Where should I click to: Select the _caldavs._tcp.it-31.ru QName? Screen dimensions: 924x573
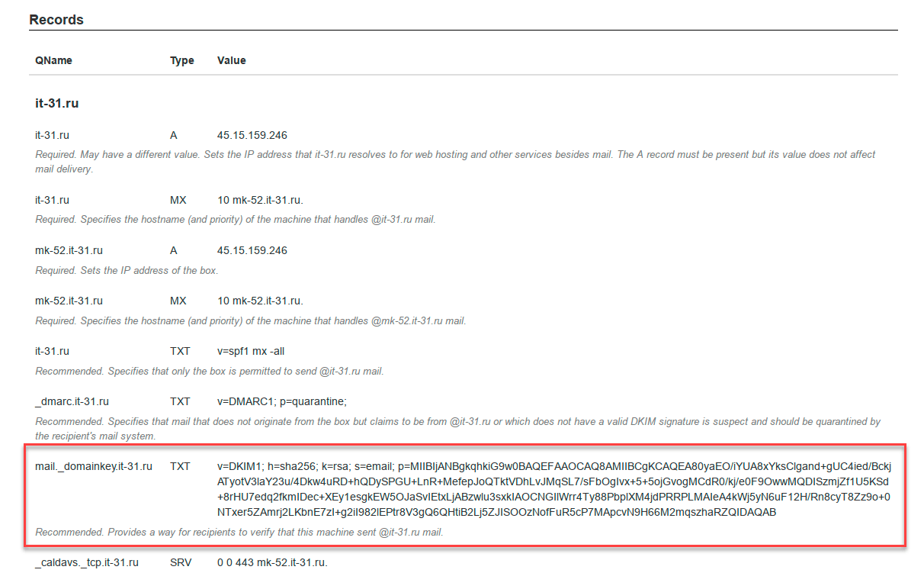click(x=87, y=562)
